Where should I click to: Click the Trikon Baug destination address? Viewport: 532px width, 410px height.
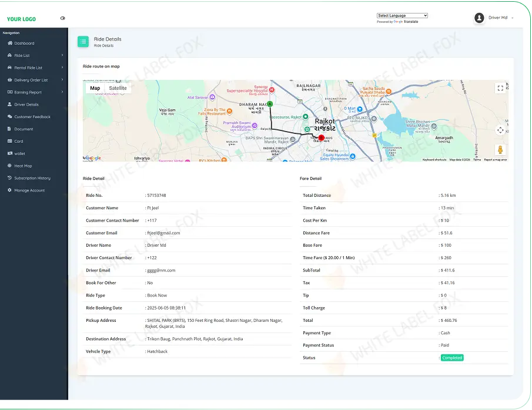coord(195,339)
